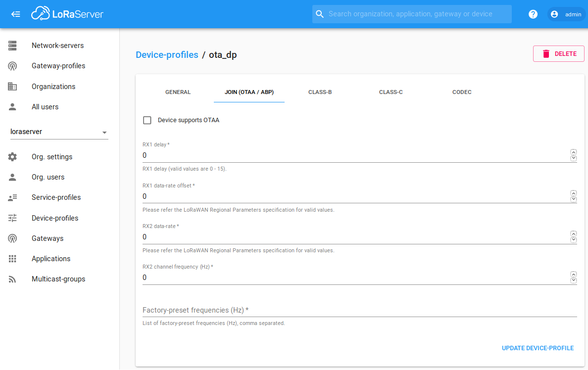Decrement RX2 data-rate using the down arrow
Viewport: 588px width, 370px height.
(573, 240)
